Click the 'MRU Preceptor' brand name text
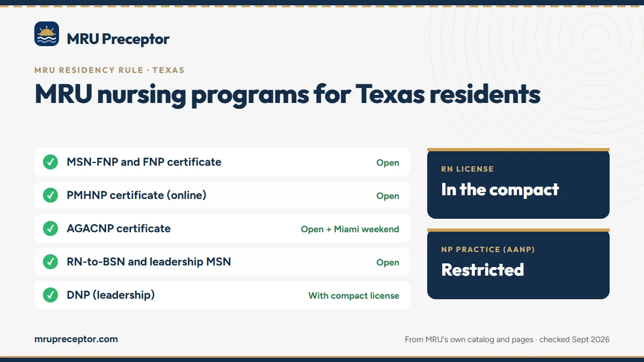 tap(118, 39)
